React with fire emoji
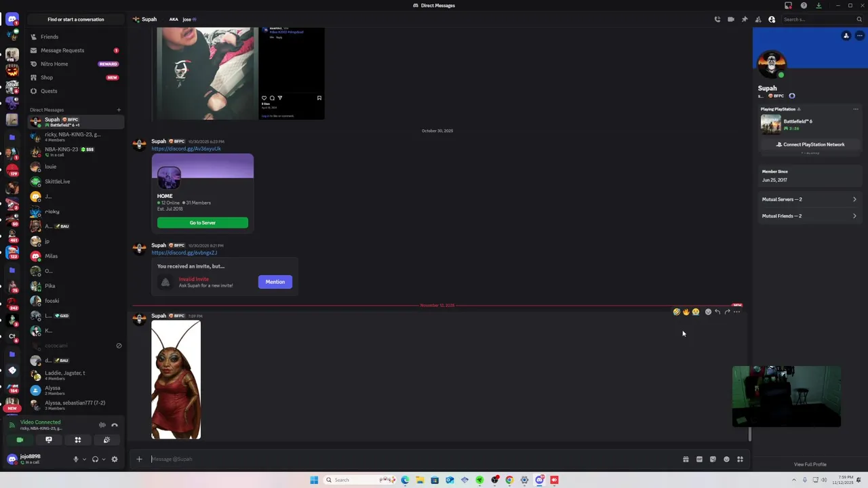The image size is (868, 488). tap(686, 312)
